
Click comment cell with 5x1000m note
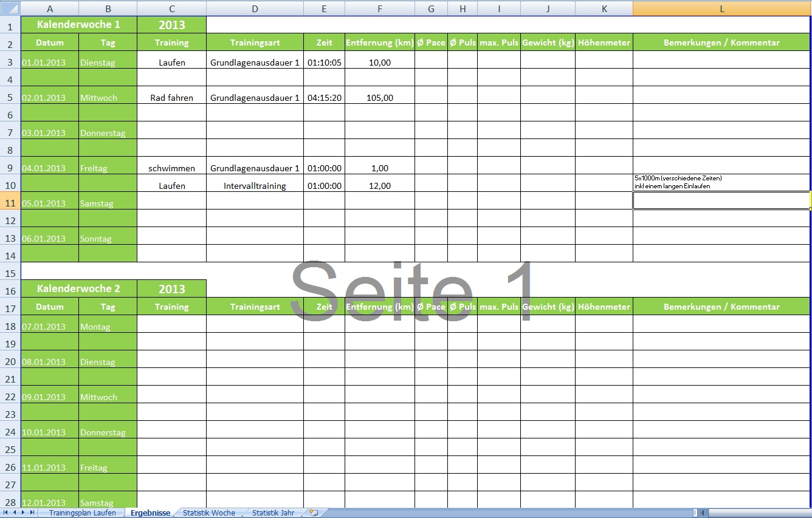pyautogui.click(x=721, y=183)
